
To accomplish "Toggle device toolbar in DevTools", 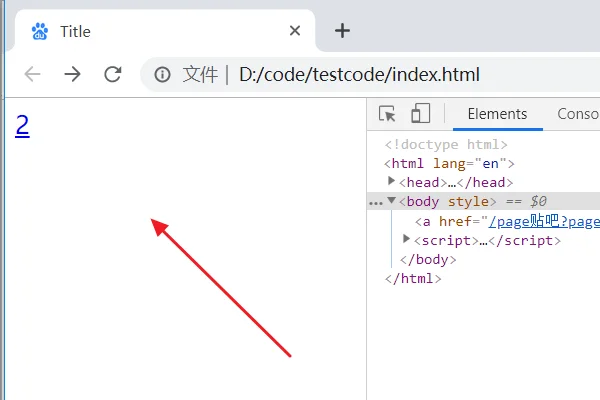I will tap(420, 113).
